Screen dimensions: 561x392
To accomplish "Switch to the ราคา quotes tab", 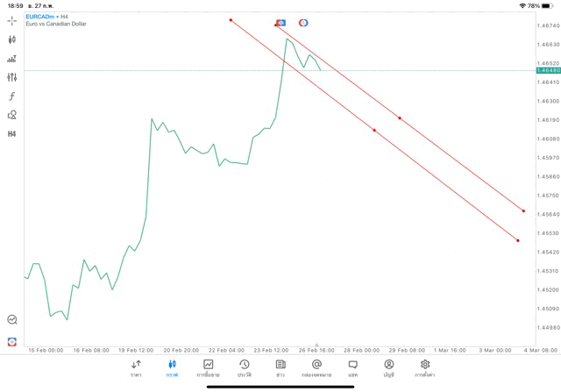I will [x=136, y=368].
